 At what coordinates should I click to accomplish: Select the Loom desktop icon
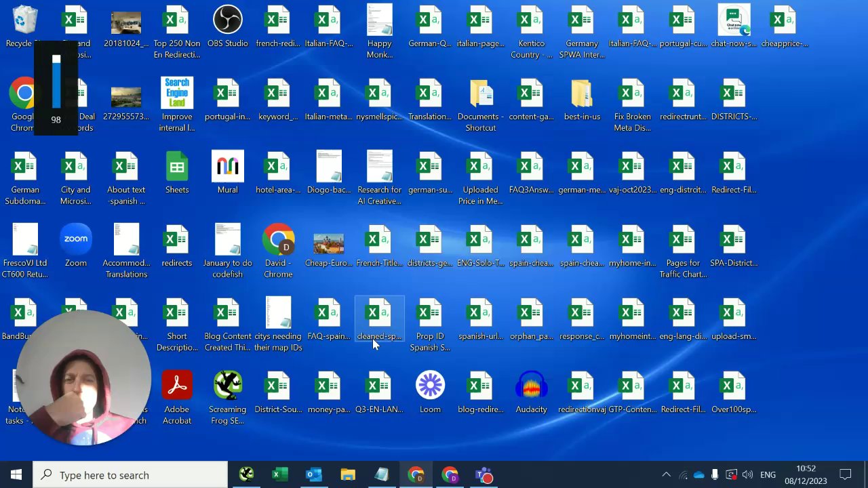[x=430, y=386]
